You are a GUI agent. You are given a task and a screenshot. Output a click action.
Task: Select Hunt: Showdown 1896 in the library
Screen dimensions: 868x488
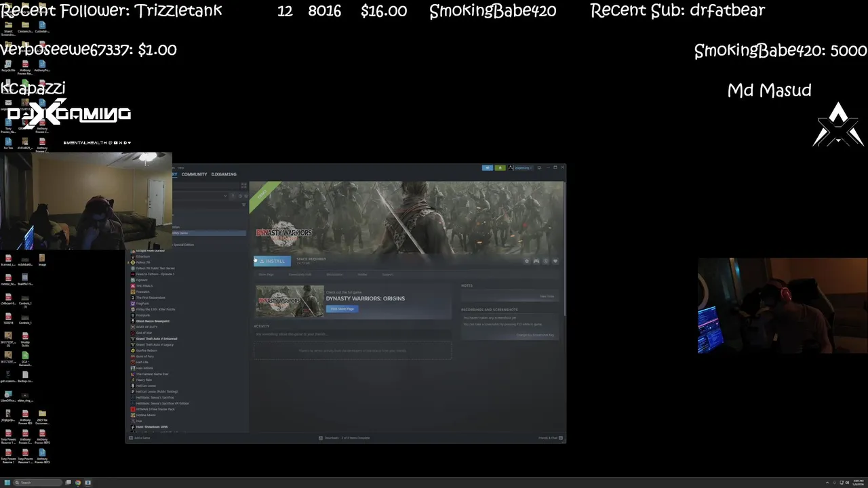[151, 427]
